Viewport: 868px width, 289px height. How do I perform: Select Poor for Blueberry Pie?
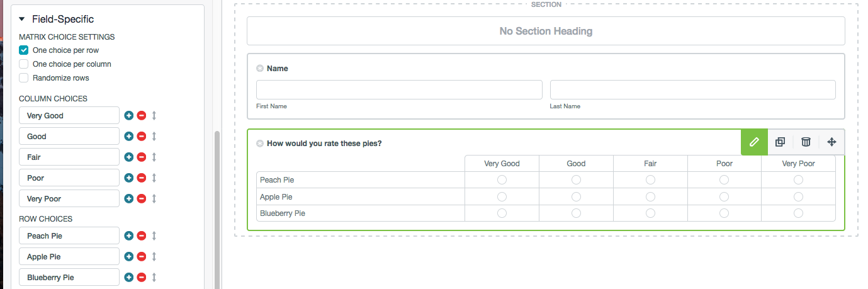point(724,213)
